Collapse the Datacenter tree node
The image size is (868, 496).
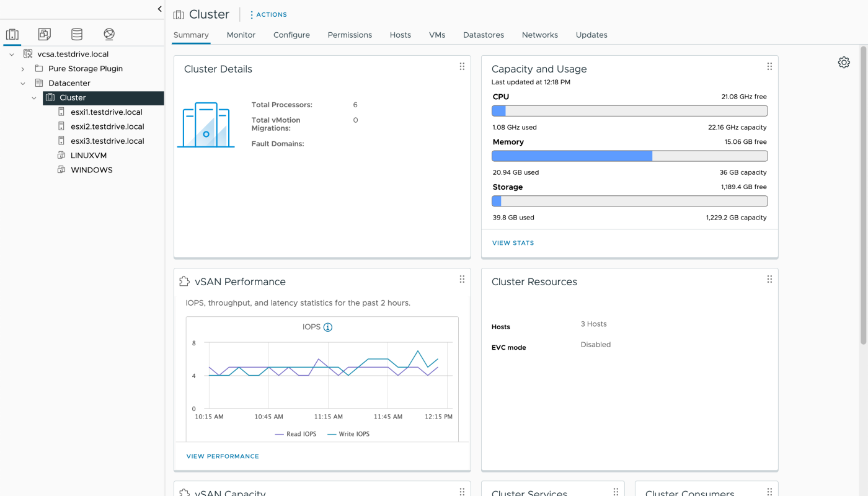click(x=23, y=83)
